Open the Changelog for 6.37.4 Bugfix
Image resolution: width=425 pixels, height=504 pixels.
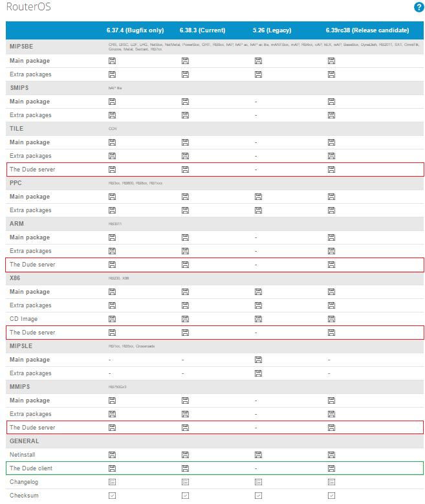pyautogui.click(x=112, y=482)
